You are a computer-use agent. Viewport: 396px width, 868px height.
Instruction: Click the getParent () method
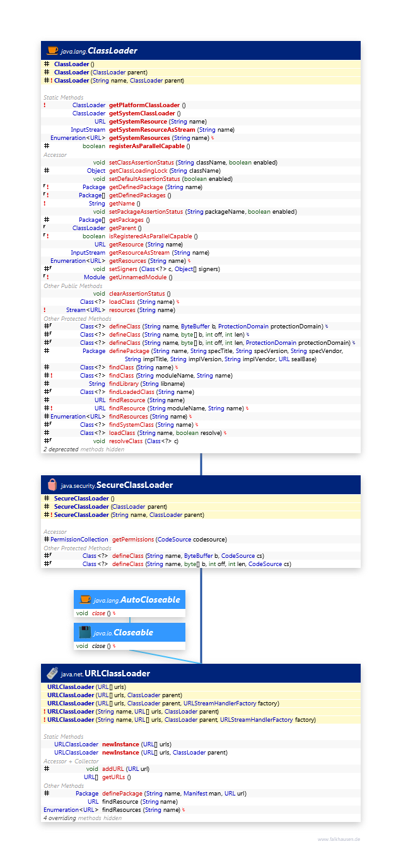[125, 228]
